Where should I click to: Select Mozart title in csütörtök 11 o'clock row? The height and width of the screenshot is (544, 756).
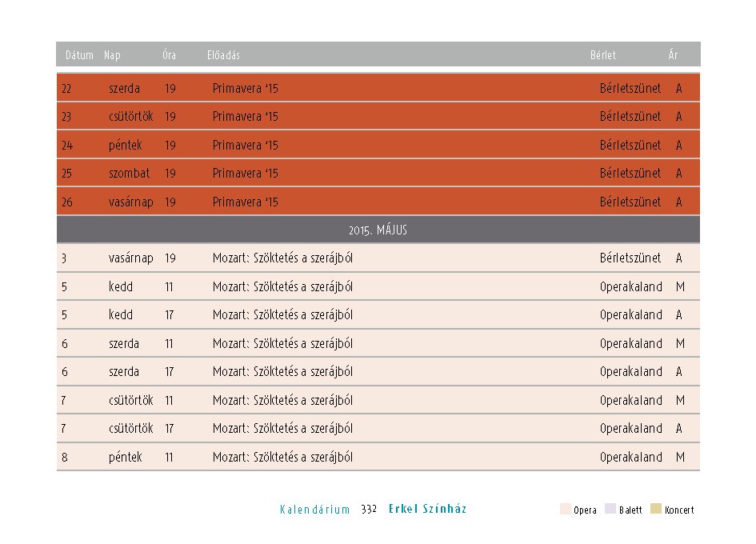[282, 400]
